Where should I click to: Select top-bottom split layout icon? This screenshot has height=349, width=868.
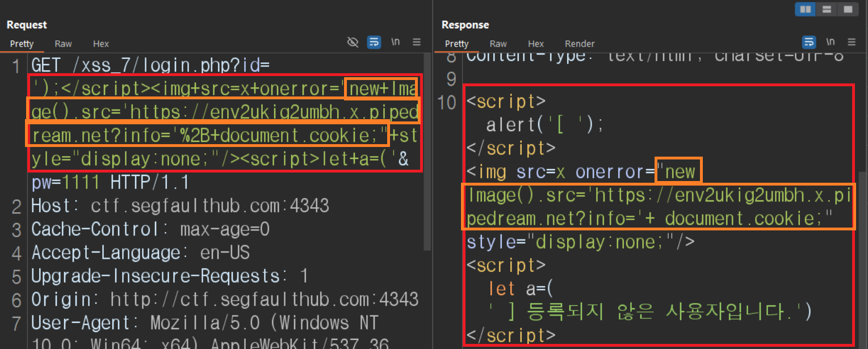pos(827,9)
